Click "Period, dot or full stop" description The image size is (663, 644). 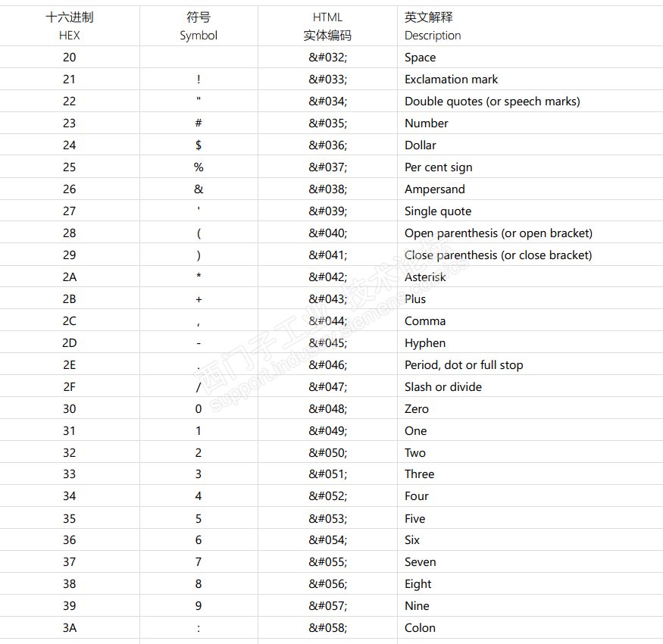tap(464, 365)
